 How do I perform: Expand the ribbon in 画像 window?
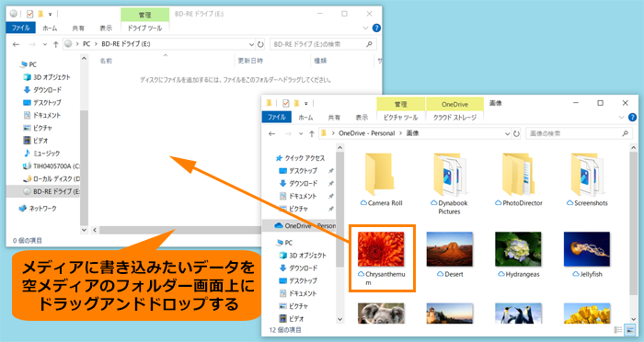point(621,118)
